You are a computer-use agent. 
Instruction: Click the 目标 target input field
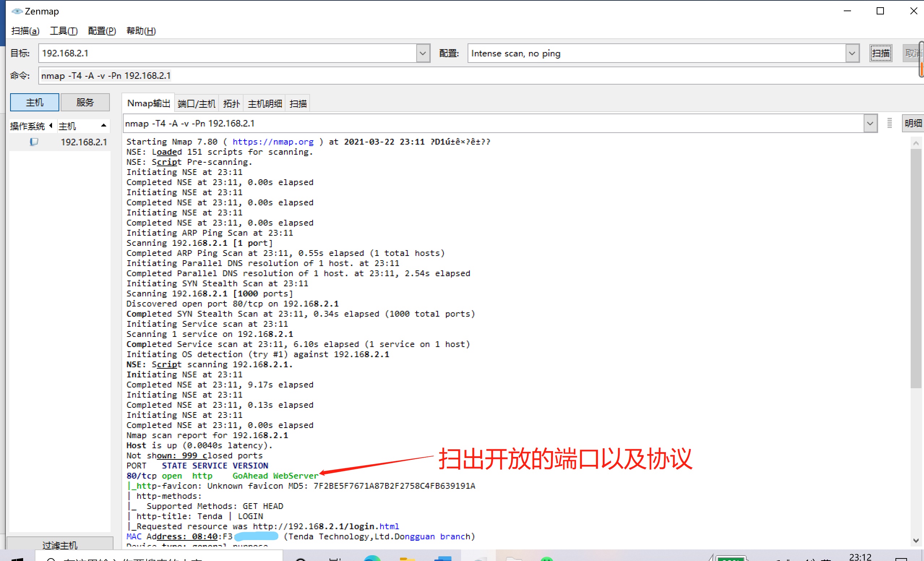(227, 53)
